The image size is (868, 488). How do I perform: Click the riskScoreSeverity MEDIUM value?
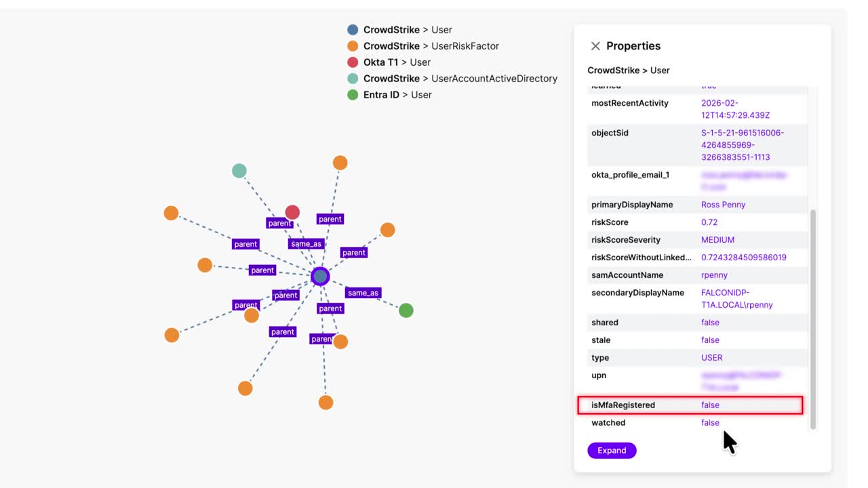point(717,240)
